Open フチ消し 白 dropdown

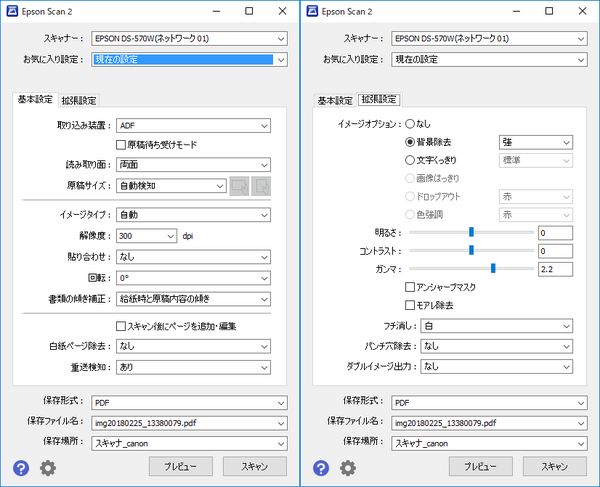coord(497,326)
